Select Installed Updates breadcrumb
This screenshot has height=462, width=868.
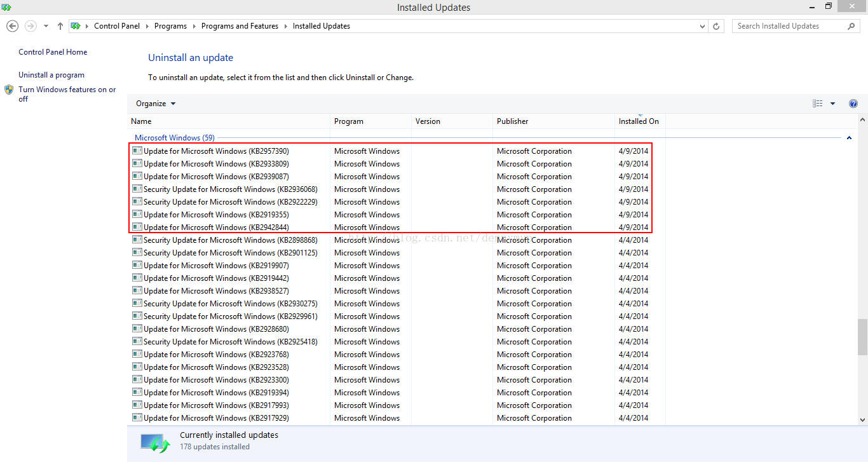pos(322,26)
